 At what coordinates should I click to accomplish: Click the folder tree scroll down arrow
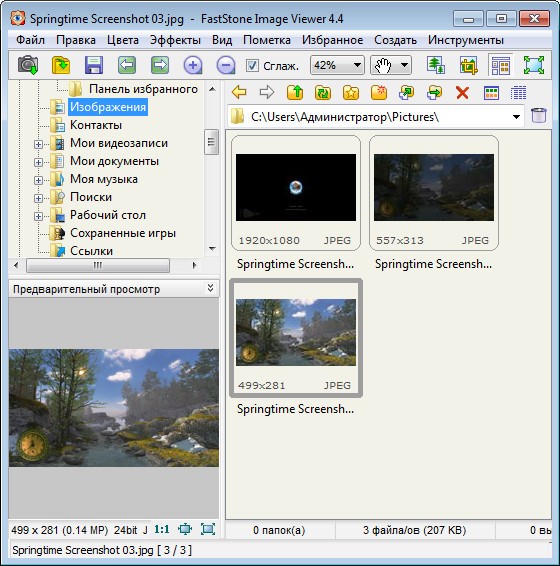point(212,249)
